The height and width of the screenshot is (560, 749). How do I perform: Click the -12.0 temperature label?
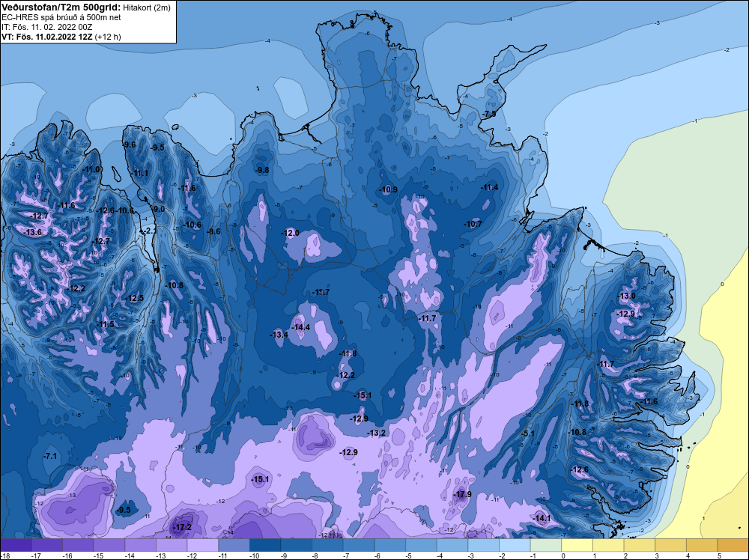click(291, 233)
